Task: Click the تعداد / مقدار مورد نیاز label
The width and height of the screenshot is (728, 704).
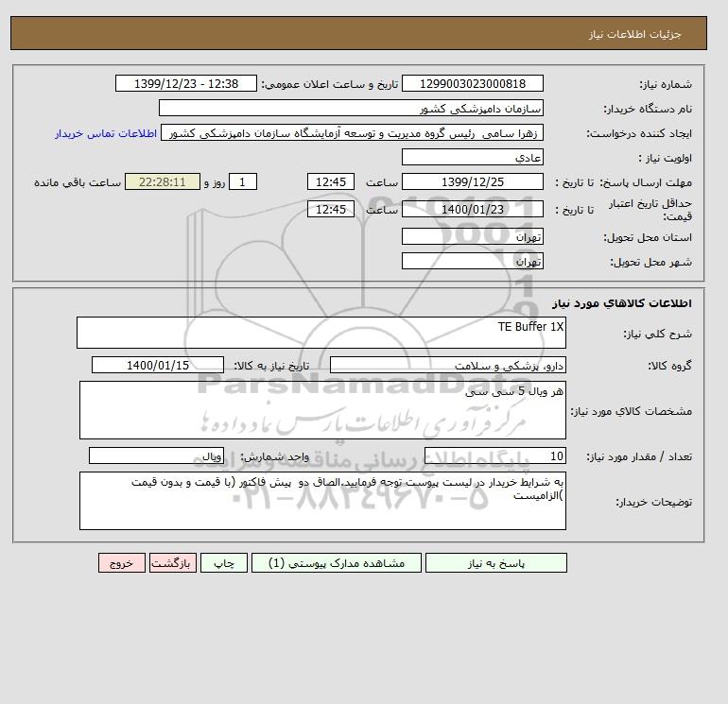Action: click(x=639, y=457)
